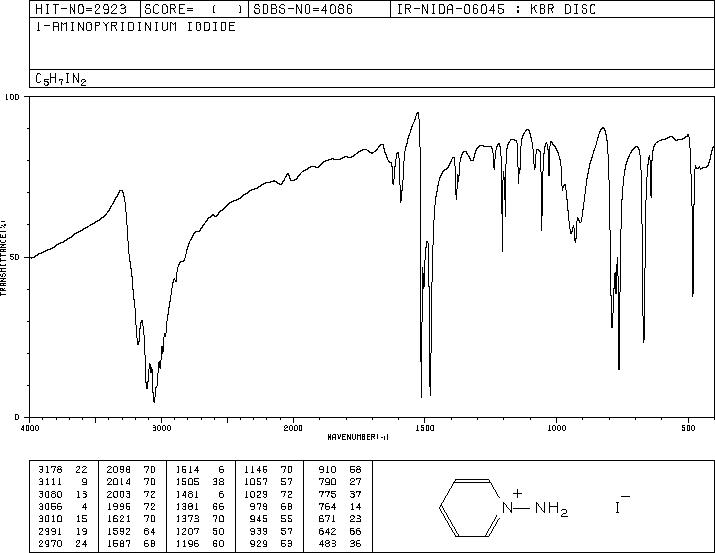
Task: Click the IR-NIDA-06045 : KBR DISC label
Action: [497, 9]
